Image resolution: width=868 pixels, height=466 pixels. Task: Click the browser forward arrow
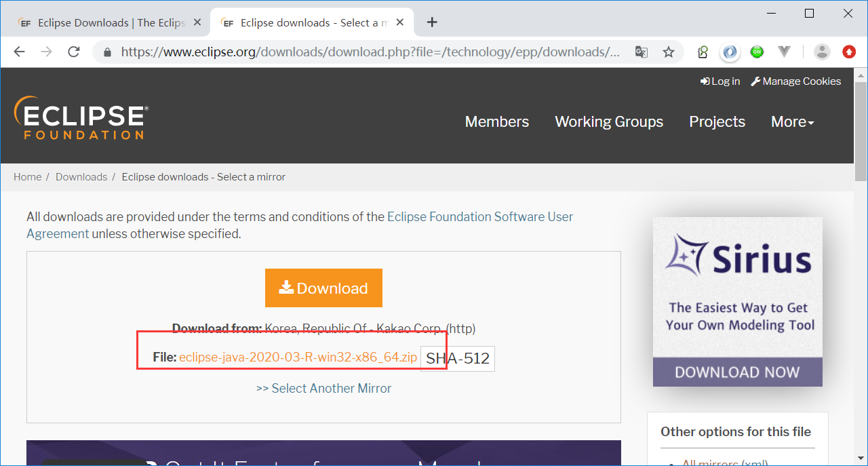coord(46,52)
